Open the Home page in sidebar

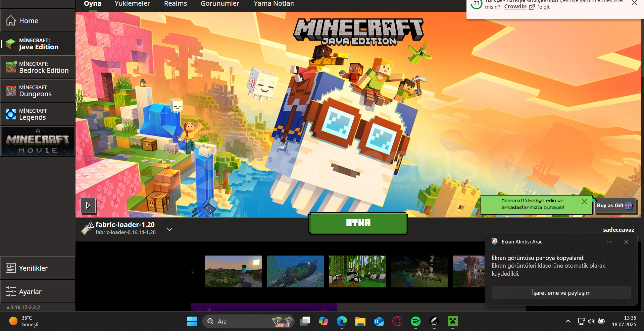(38, 21)
